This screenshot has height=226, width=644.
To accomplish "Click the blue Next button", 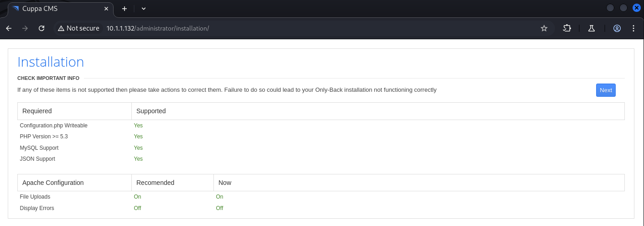I will pos(606,90).
